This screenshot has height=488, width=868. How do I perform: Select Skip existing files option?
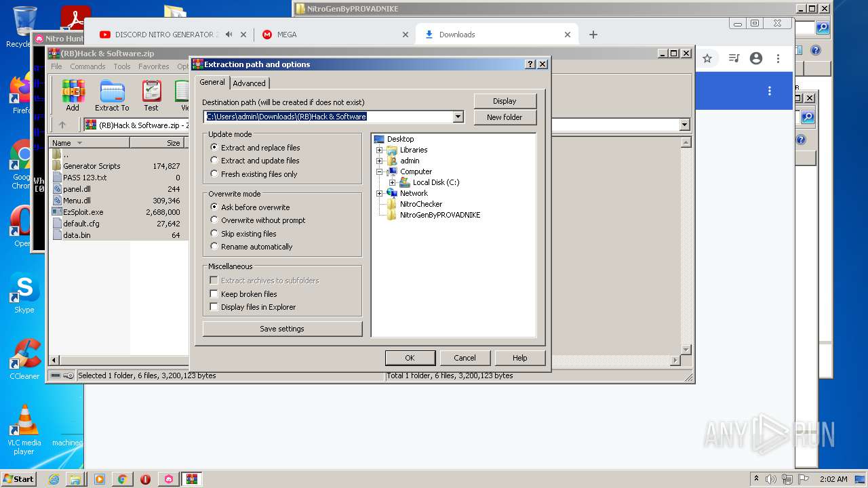point(214,234)
